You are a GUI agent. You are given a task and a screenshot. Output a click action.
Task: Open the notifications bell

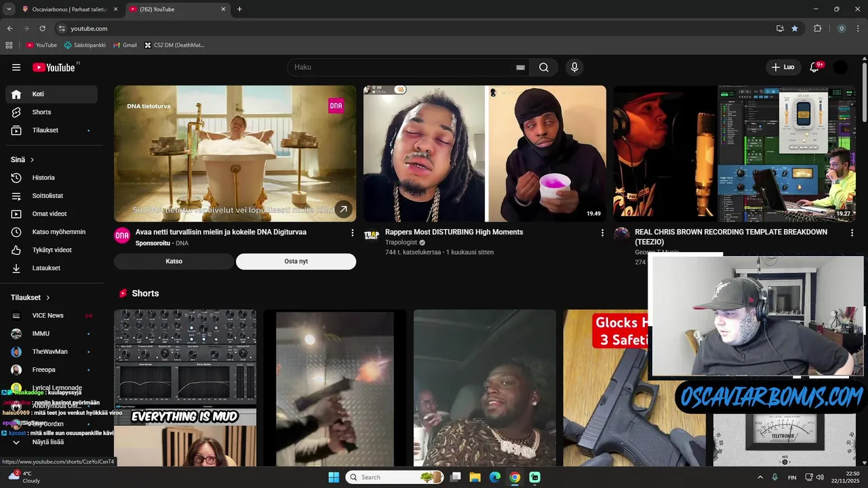tap(815, 67)
